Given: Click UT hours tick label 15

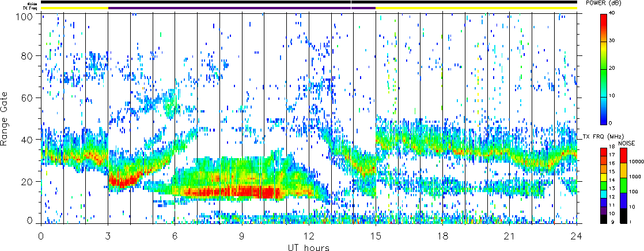Looking at the screenshot, I should [x=376, y=237].
